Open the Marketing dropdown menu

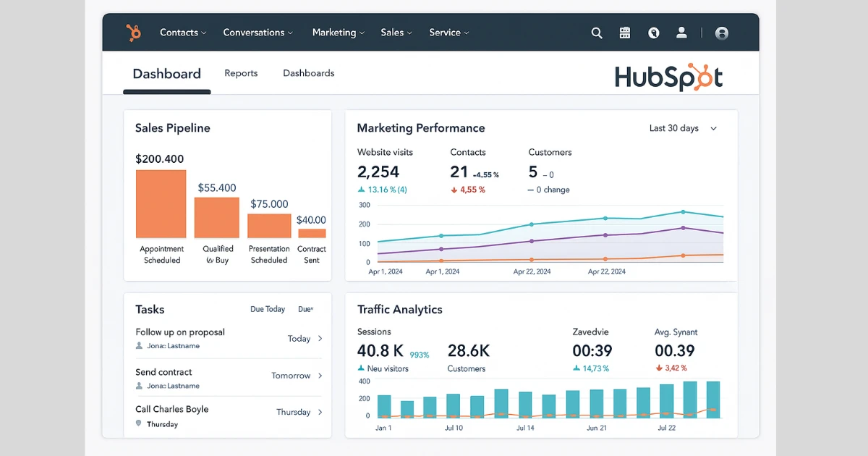338,33
